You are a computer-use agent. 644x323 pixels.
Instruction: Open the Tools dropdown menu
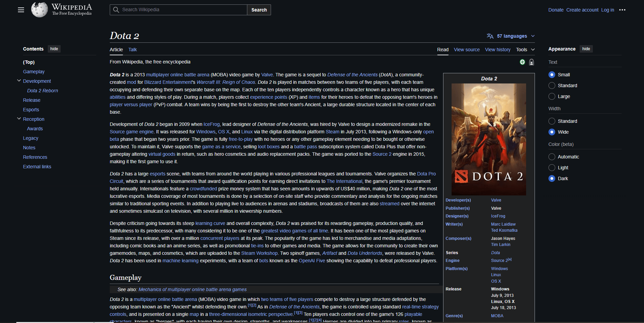tap(525, 50)
